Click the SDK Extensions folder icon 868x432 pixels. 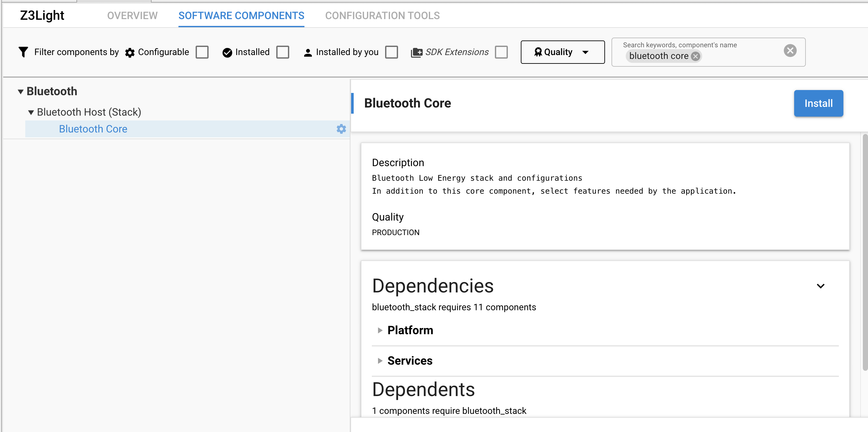(x=417, y=52)
